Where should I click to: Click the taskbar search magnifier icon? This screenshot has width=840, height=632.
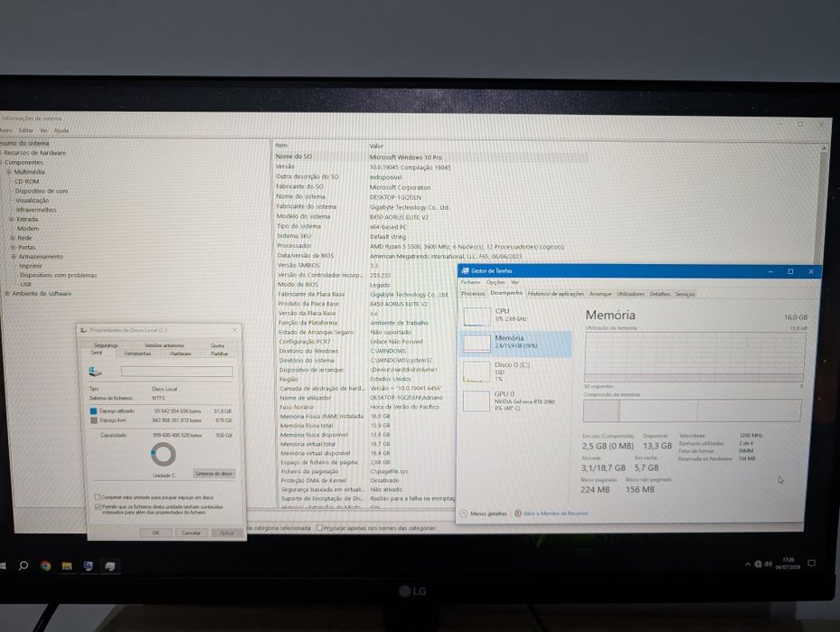(24, 565)
